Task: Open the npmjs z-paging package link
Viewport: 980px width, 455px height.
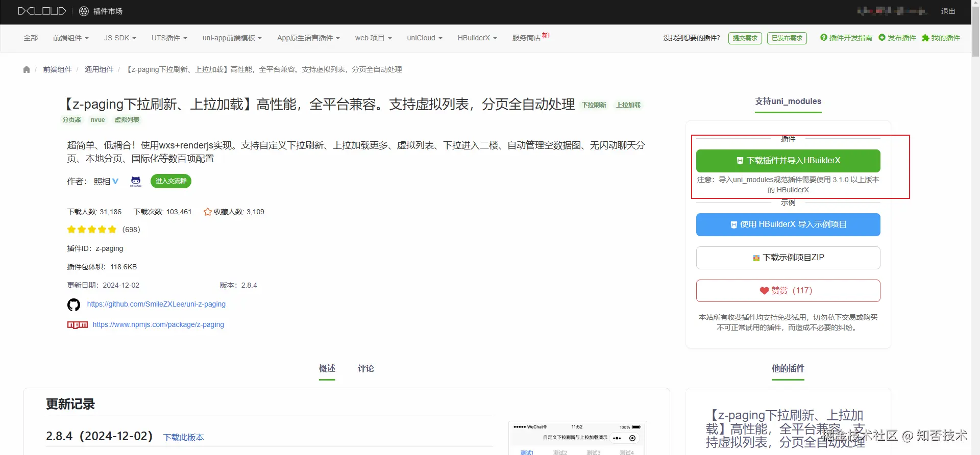Action: (x=158, y=324)
